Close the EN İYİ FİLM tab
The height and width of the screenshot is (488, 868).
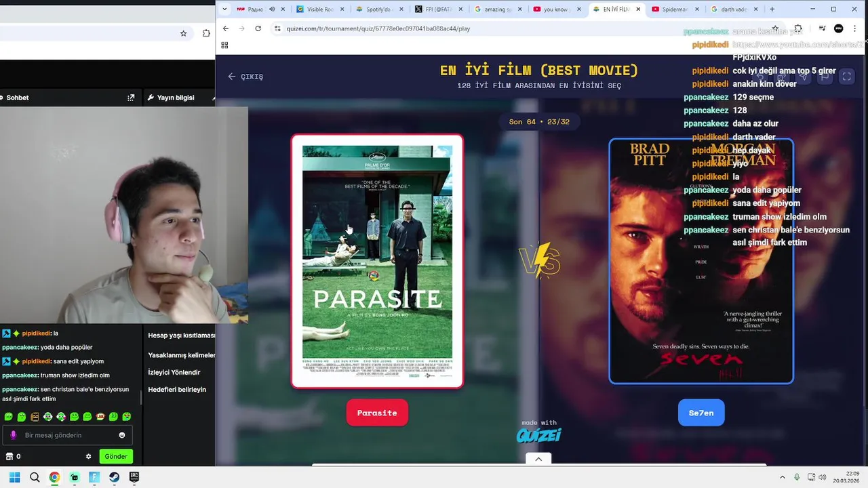click(x=638, y=9)
